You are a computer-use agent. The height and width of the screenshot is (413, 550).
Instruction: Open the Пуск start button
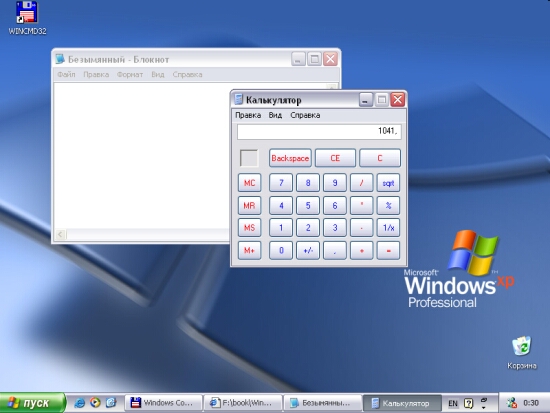point(33,402)
